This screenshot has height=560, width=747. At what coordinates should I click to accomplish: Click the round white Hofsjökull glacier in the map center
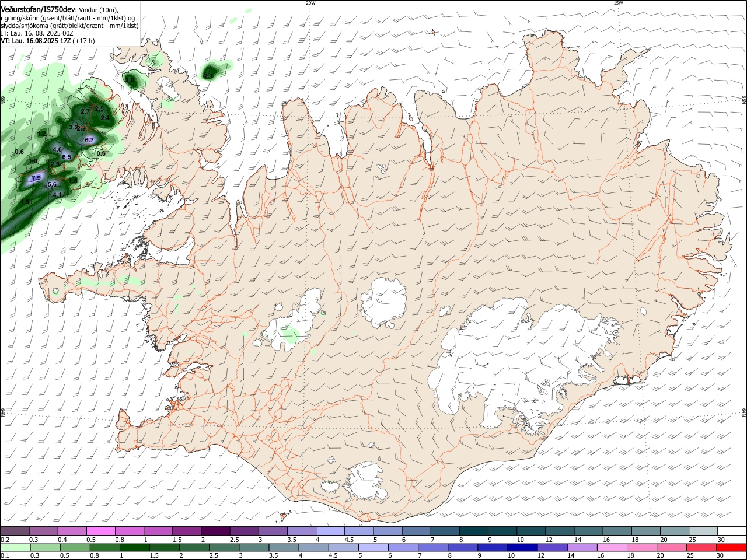pos(383,303)
